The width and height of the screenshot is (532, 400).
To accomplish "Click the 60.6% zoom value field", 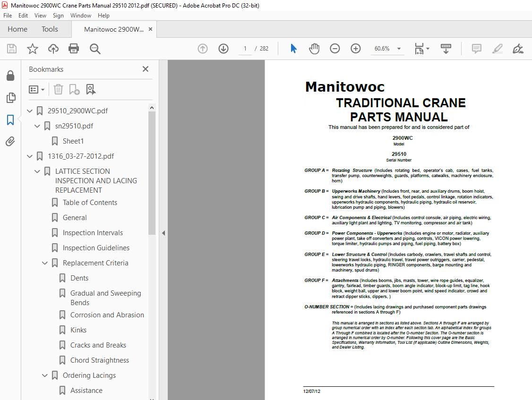I will pos(382,49).
